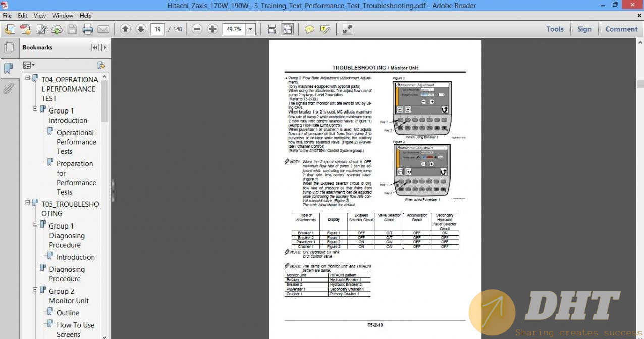Jump to Preparation for Performance Tests bookmark
This screenshot has width=644, height=339.
pos(76,178)
